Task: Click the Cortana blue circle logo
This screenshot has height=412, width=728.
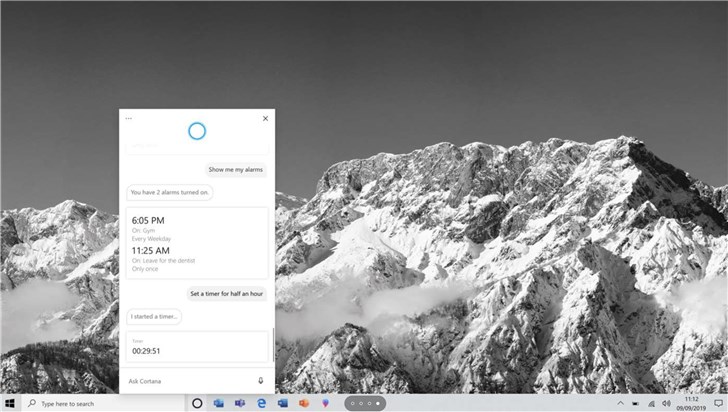Action: click(197, 131)
